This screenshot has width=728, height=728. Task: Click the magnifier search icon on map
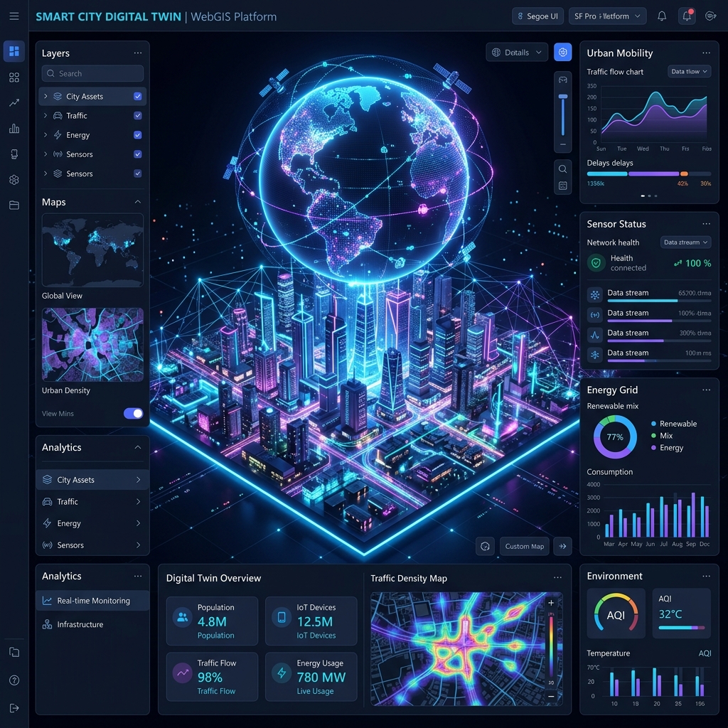coord(562,169)
